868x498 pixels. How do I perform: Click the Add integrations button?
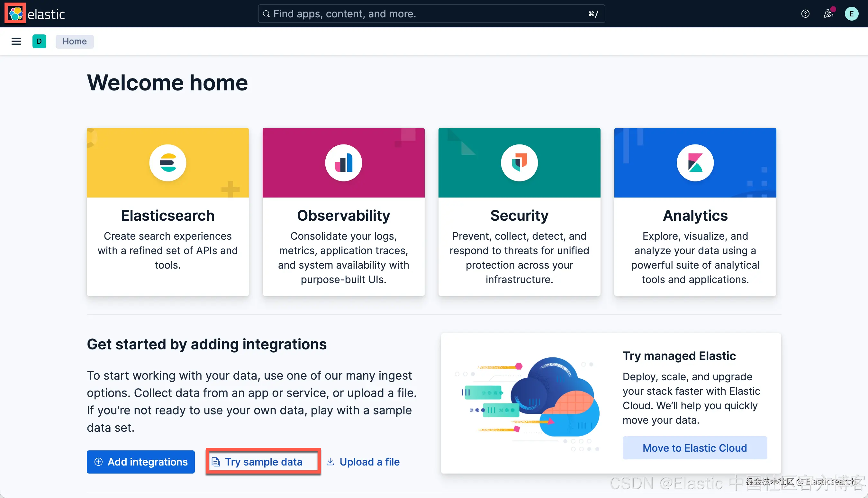[x=141, y=462]
